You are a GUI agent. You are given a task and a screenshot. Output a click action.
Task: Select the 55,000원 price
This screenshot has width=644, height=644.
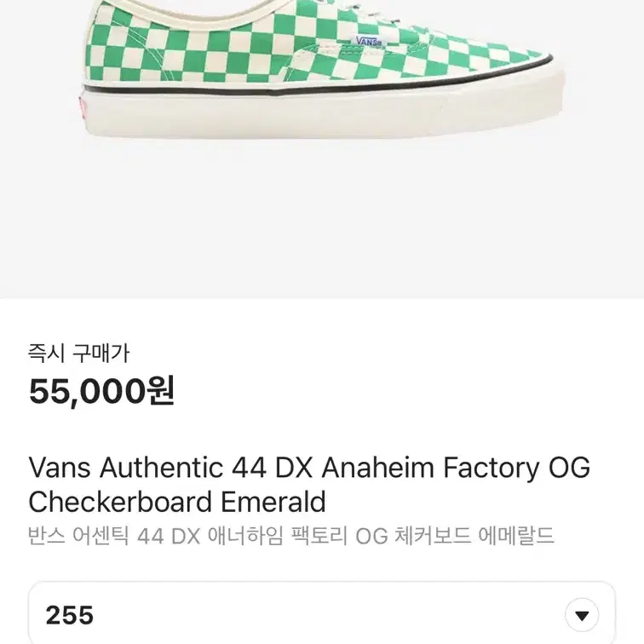click(x=101, y=391)
